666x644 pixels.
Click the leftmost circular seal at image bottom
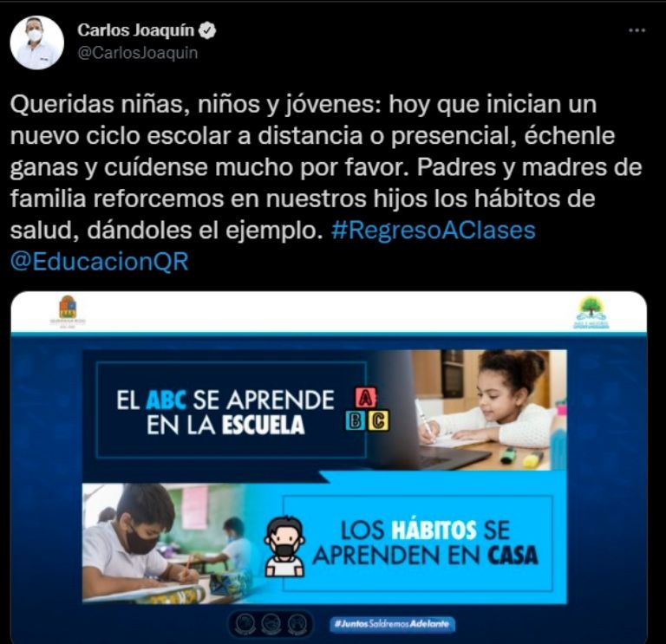point(246,624)
